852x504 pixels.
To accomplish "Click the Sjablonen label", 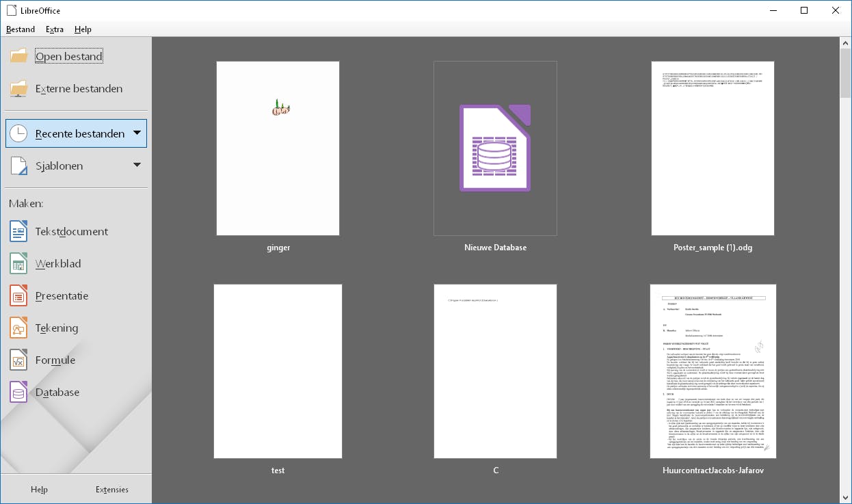I will [x=59, y=166].
